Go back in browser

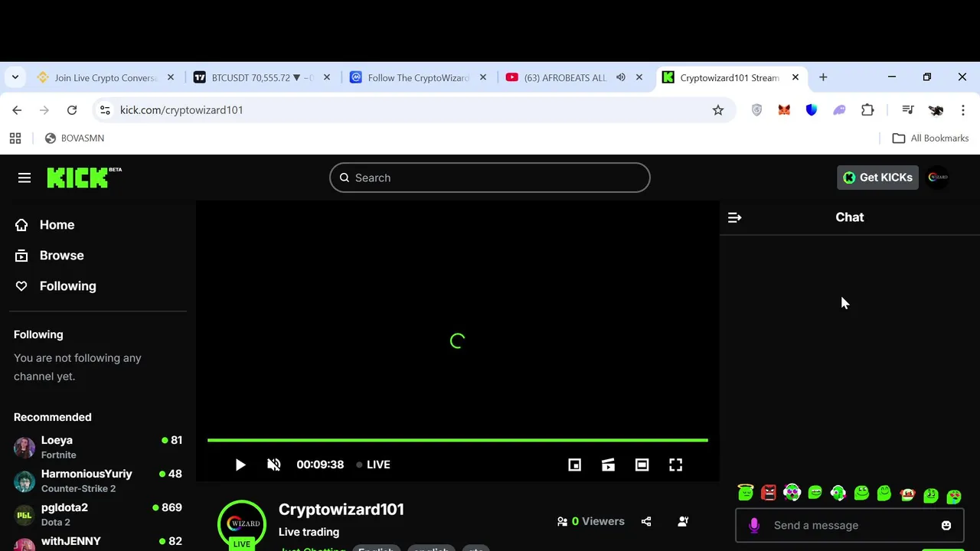tap(17, 110)
